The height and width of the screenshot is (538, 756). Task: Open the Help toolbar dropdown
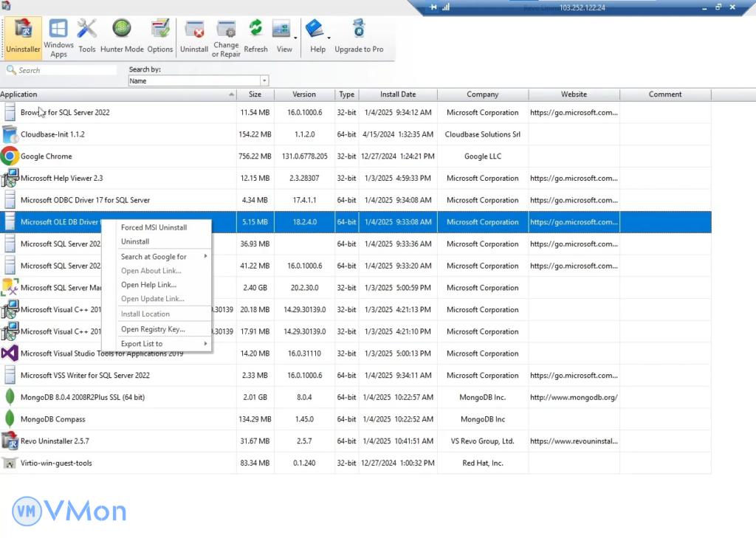[329, 37]
